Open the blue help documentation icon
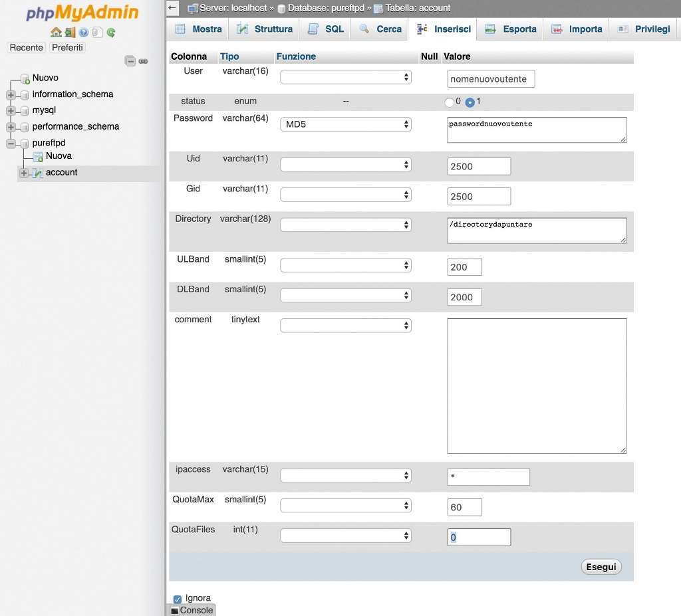681x616 pixels. click(x=84, y=32)
